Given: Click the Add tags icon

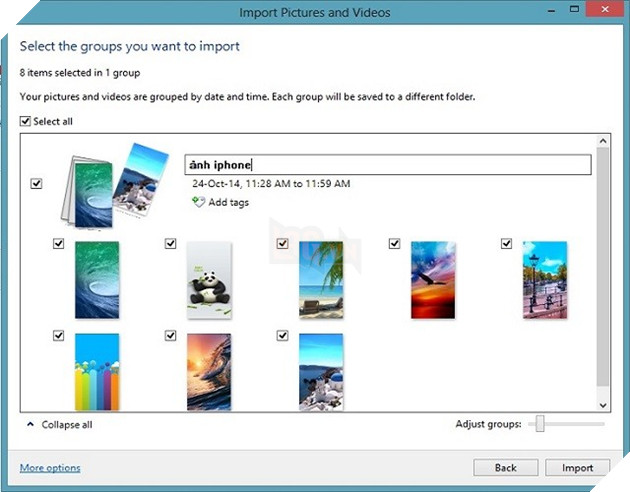Looking at the screenshot, I should click(x=197, y=203).
